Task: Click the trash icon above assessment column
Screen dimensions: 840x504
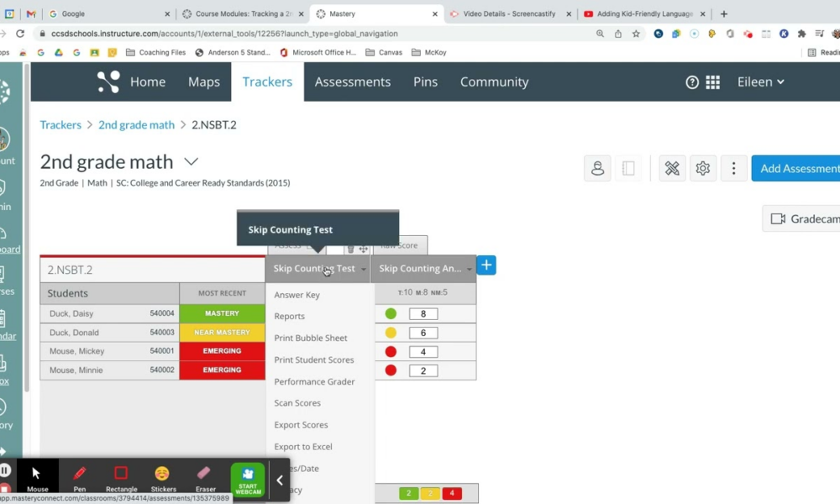Action: pos(351,249)
